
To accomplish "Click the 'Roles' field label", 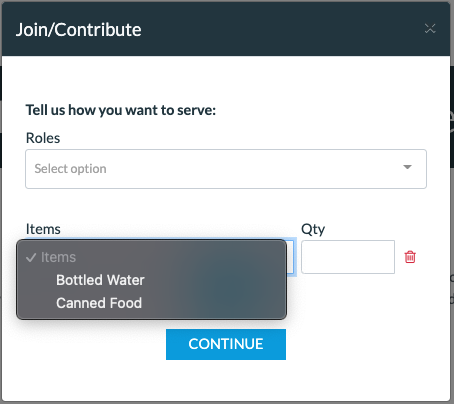I will 43,138.
